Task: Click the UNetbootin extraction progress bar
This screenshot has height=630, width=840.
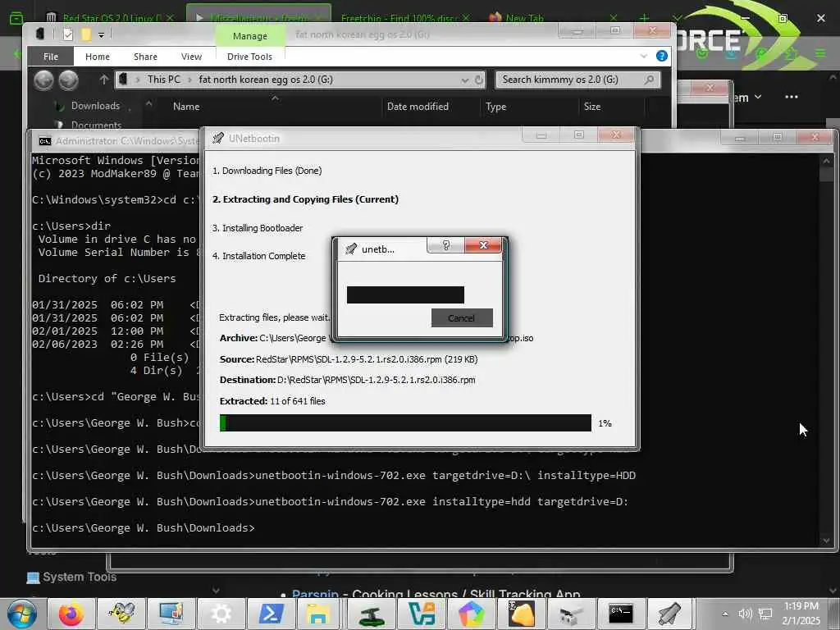Action: point(405,422)
